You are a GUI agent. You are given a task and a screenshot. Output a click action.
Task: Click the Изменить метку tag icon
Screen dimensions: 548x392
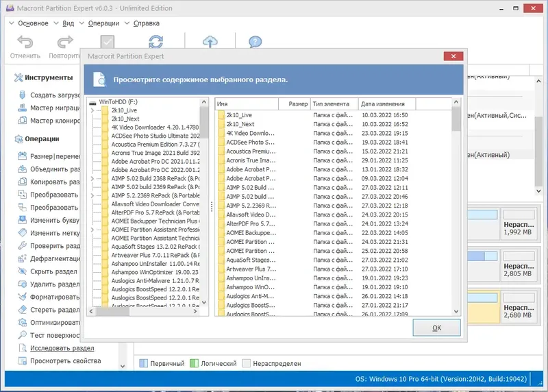[23, 232]
